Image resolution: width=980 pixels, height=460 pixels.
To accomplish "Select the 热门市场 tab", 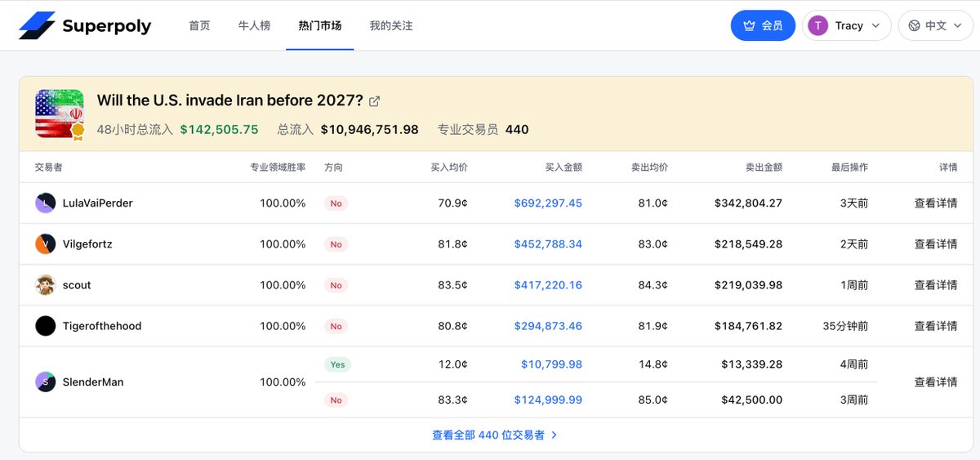I will [320, 25].
